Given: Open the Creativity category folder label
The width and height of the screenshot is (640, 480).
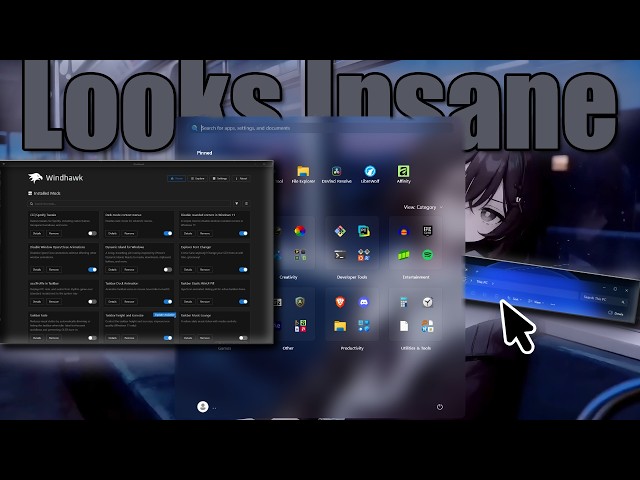Looking at the screenshot, I should 288,277.
